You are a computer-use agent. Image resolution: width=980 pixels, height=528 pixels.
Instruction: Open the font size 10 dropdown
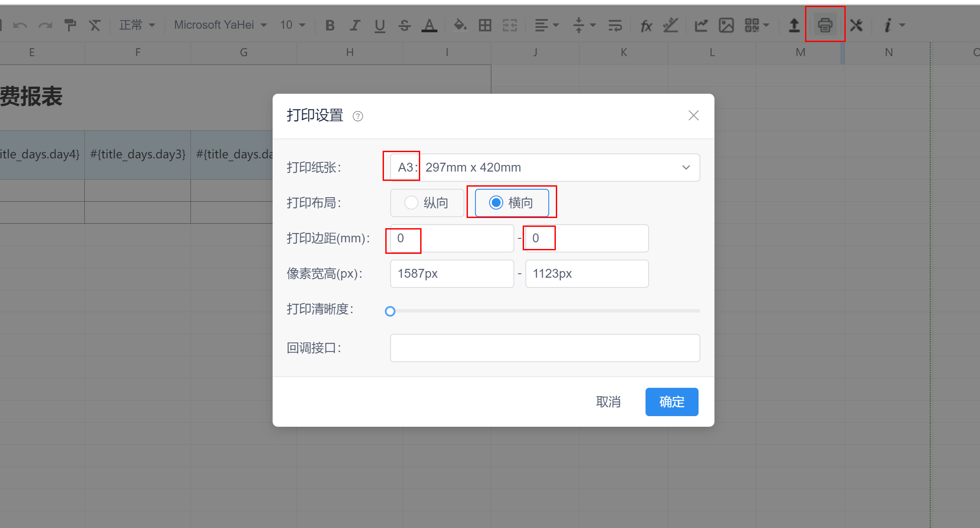[293, 25]
